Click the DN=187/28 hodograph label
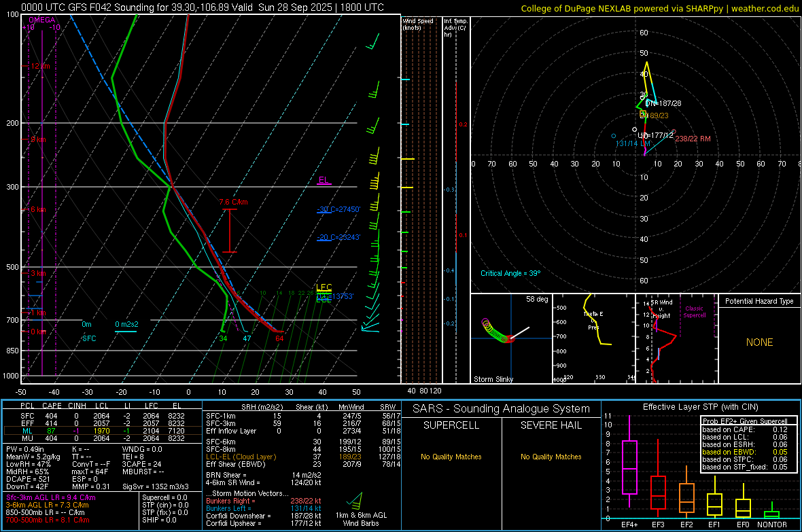The width and height of the screenshot is (802, 532). point(663,103)
